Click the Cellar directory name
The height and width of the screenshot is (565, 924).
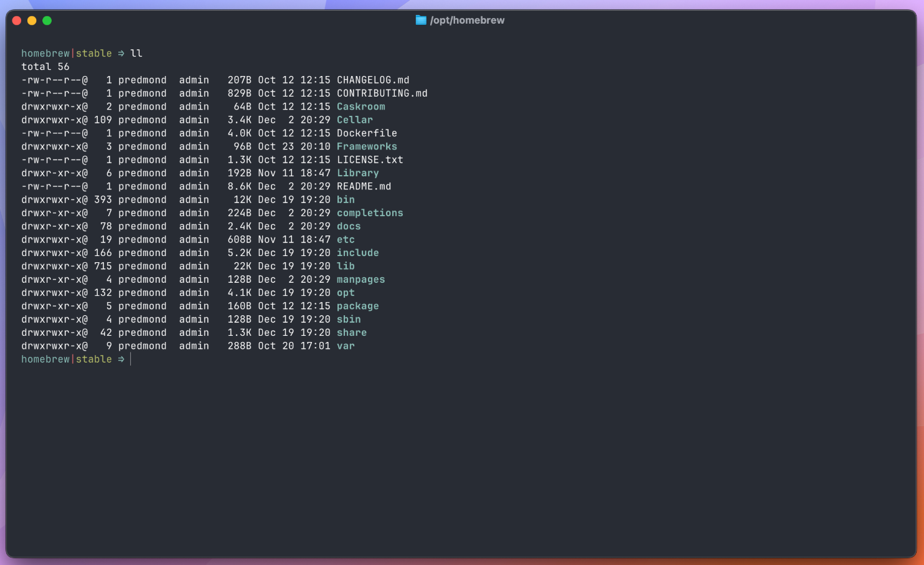tap(354, 120)
